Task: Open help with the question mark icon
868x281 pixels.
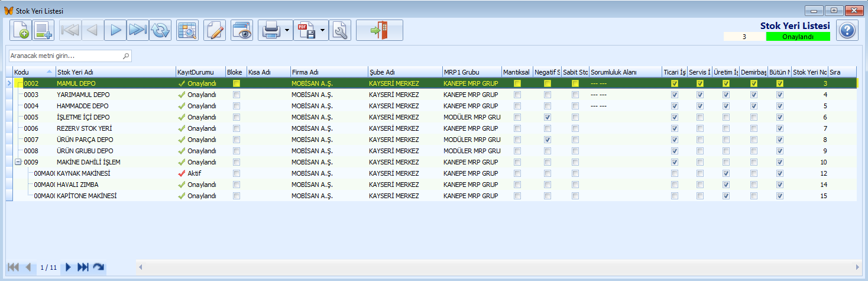Action: [847, 30]
